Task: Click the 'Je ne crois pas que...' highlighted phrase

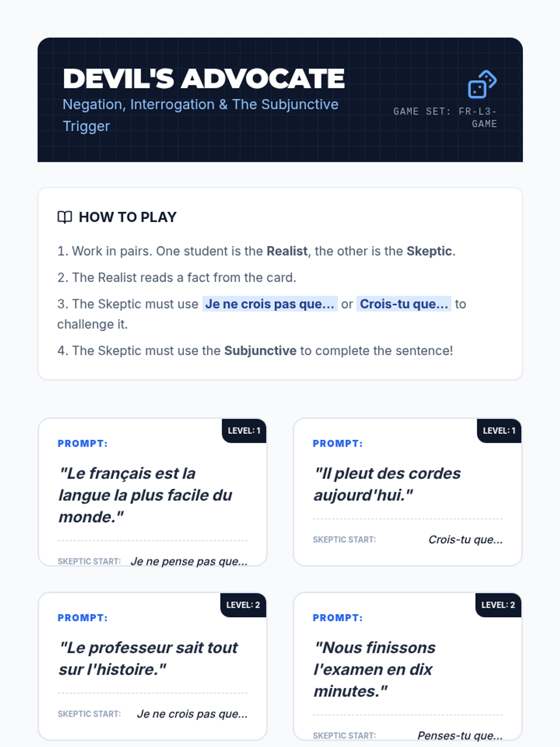Action: 270,304
